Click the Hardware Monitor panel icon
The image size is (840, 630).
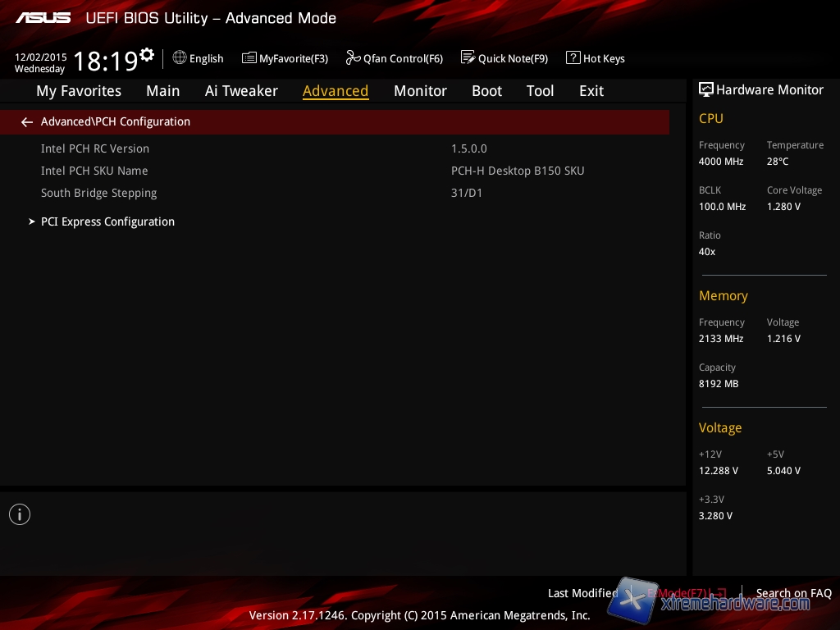tap(705, 89)
